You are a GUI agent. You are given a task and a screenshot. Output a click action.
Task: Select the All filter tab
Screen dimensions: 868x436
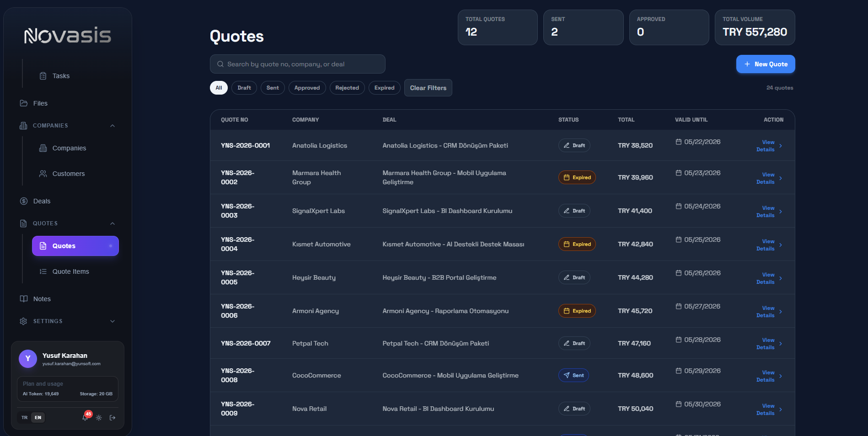tap(219, 88)
